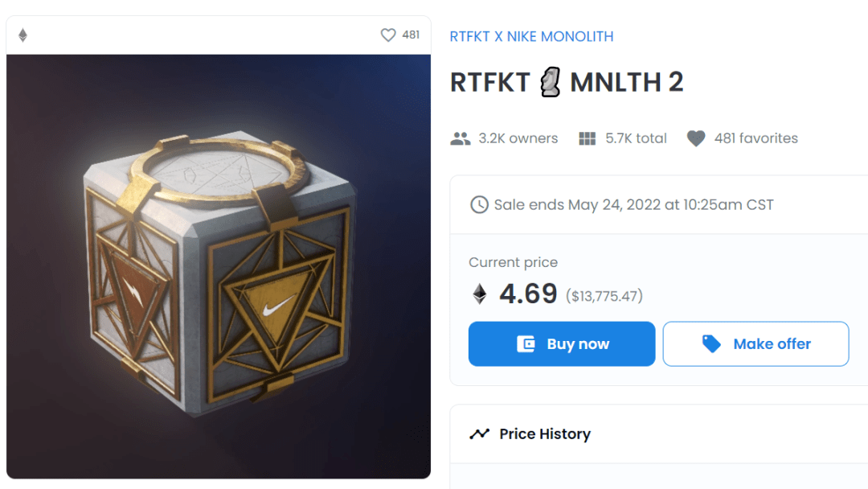868x489 pixels.
Task: Click the Price History chart line icon
Action: tap(480, 434)
